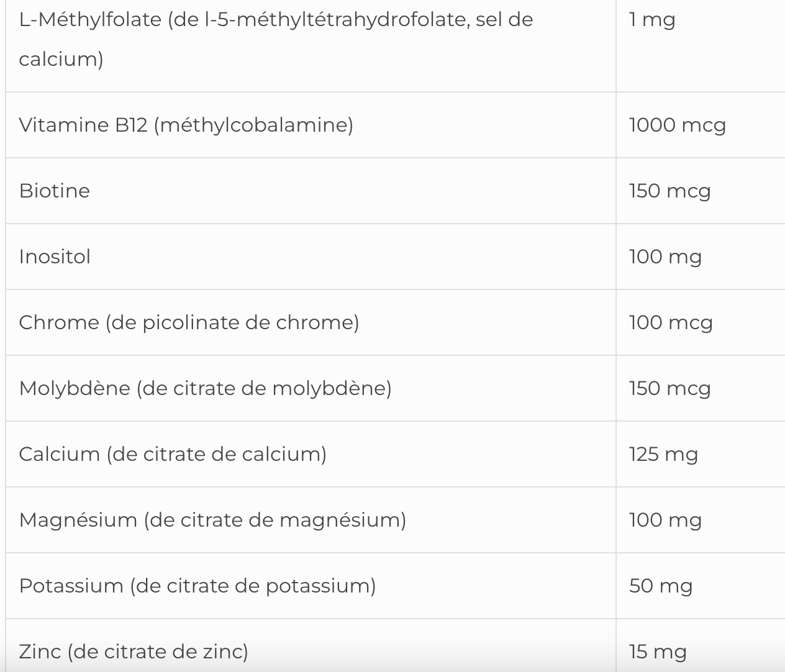785x672 pixels.
Task: Click the Zinc (de citrate de zinc) text
Action: pos(134,652)
